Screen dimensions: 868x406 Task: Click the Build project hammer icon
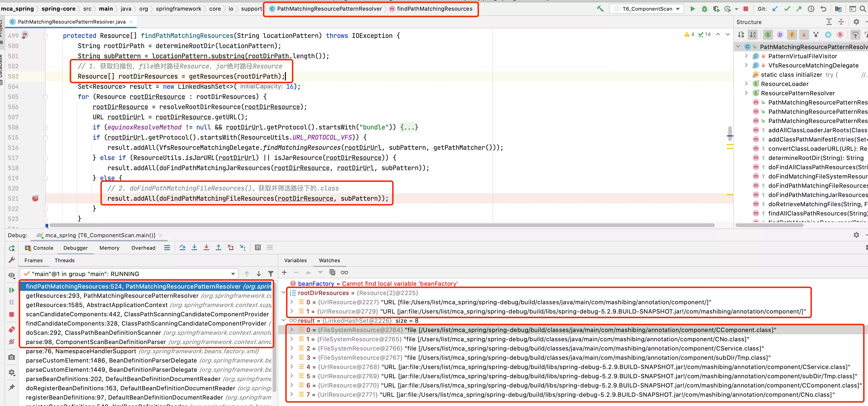point(600,9)
